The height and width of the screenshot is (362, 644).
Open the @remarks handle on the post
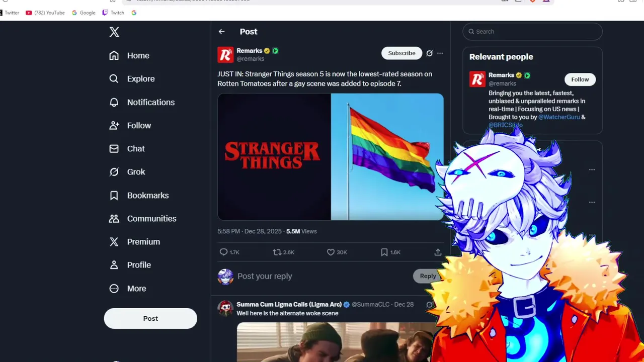click(x=251, y=59)
